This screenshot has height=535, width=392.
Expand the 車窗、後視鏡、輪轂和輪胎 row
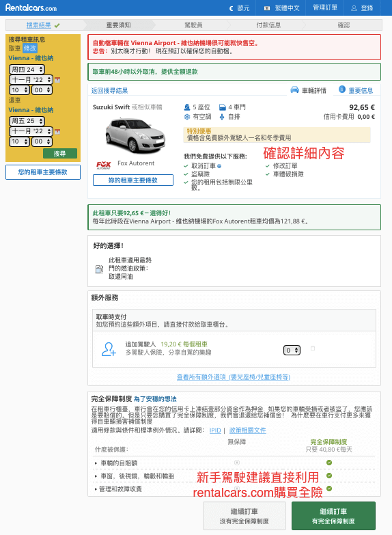(135, 476)
